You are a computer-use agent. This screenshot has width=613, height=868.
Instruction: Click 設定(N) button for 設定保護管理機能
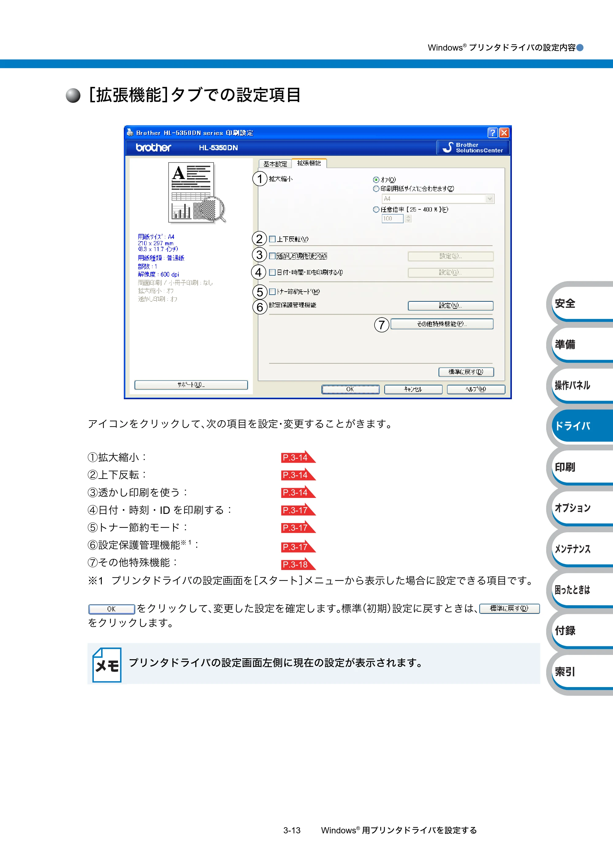pos(451,305)
